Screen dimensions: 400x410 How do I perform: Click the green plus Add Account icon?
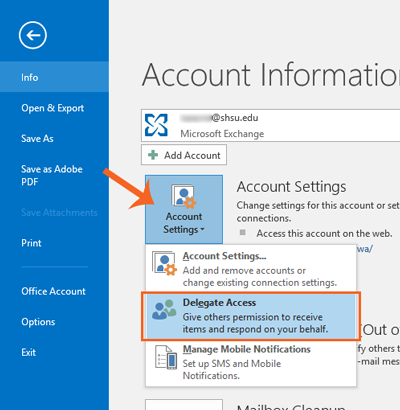pos(153,155)
